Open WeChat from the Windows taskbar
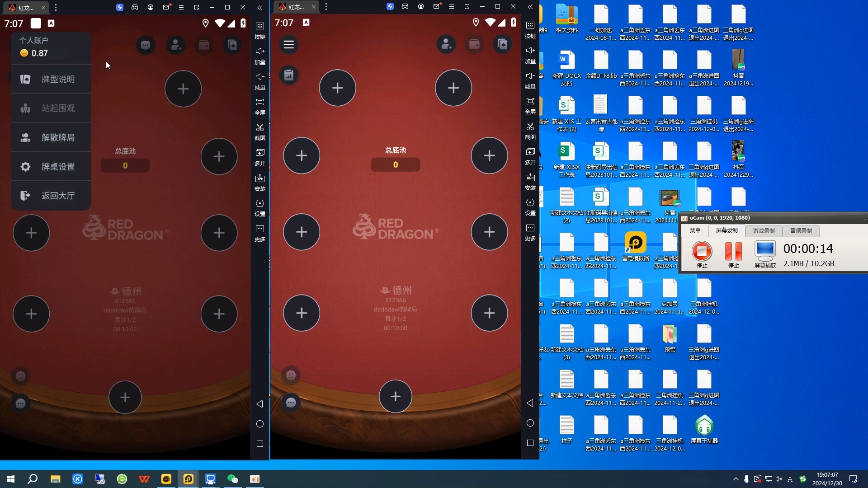 (x=232, y=479)
